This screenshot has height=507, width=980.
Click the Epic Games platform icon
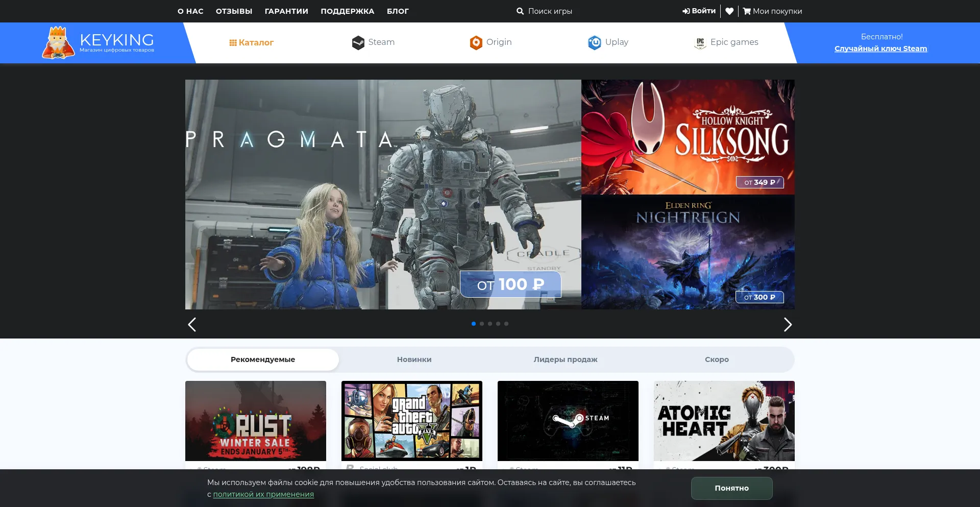(x=700, y=43)
